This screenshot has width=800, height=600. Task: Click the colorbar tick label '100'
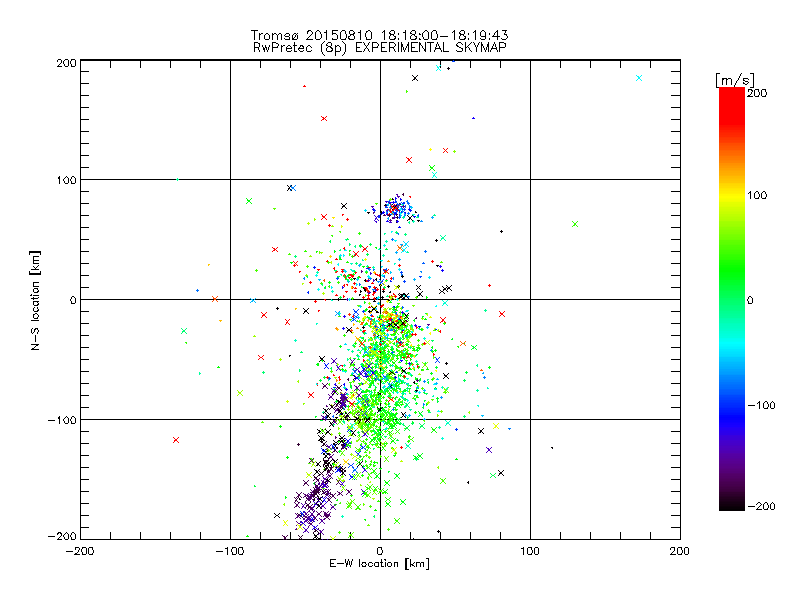[757, 195]
